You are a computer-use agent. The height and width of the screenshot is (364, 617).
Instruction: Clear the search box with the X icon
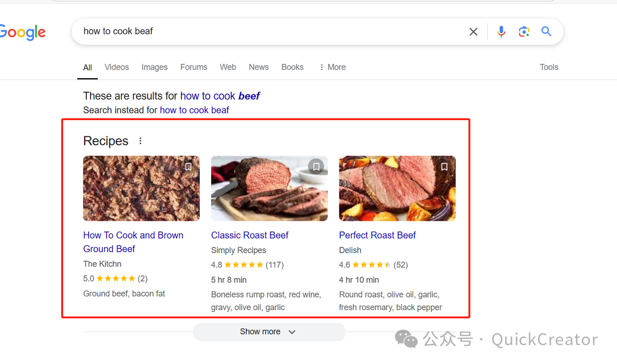[473, 32]
